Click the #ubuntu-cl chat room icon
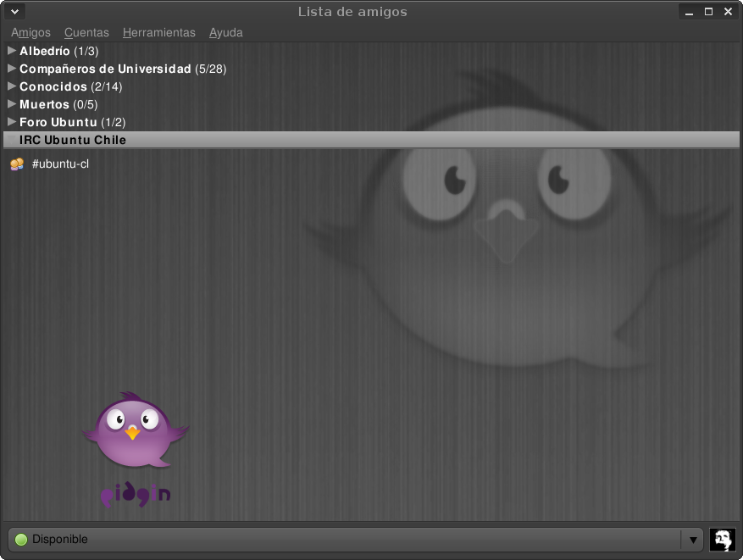743x560 pixels. click(x=17, y=164)
